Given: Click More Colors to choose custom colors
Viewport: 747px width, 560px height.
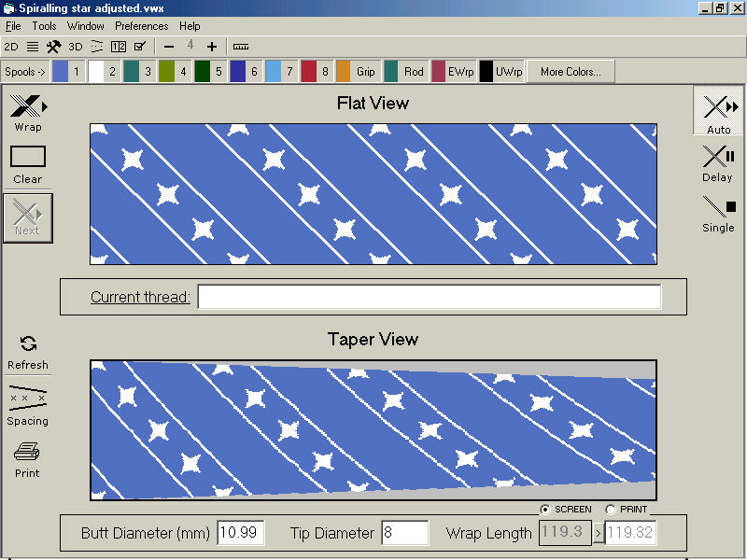Looking at the screenshot, I should click(570, 71).
